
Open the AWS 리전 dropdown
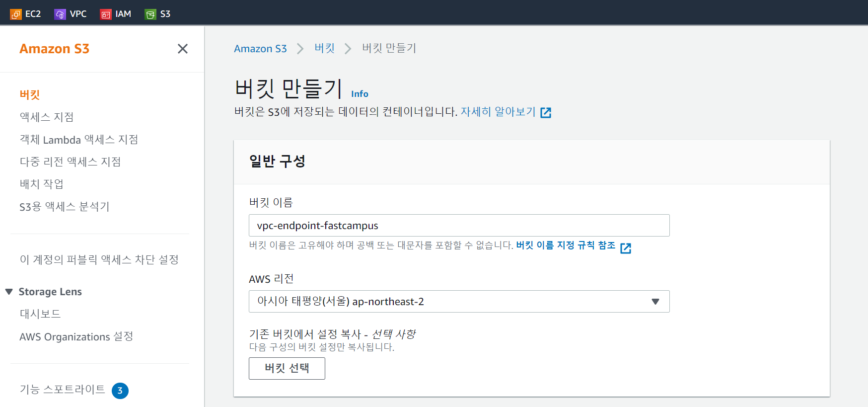459,302
